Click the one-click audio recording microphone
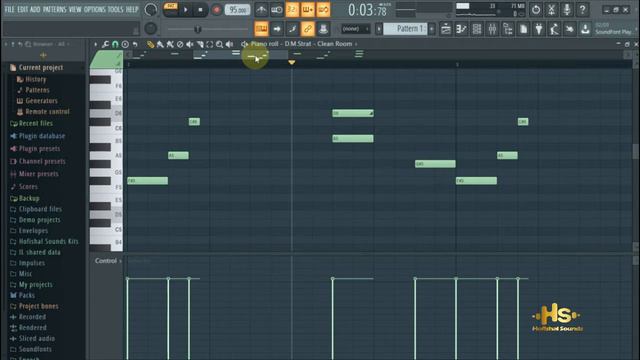 (x=567, y=9)
